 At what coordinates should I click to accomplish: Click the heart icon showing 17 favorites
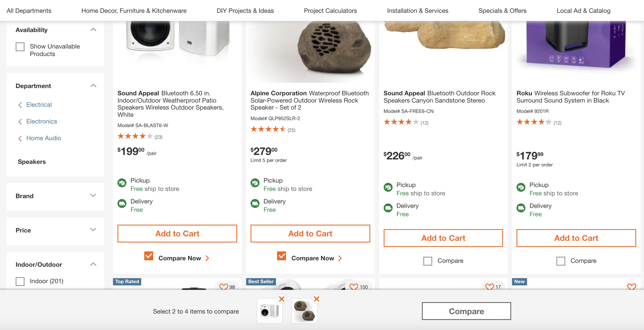tap(489, 287)
